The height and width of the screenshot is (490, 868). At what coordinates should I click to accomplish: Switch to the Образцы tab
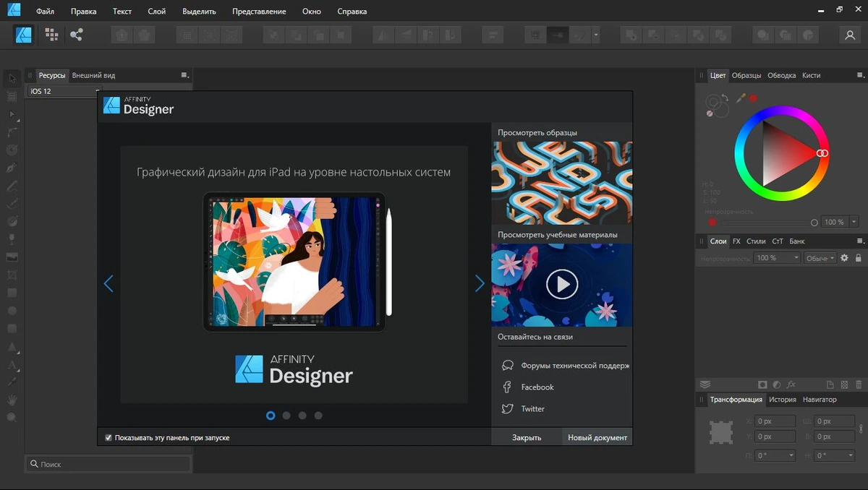tap(746, 75)
